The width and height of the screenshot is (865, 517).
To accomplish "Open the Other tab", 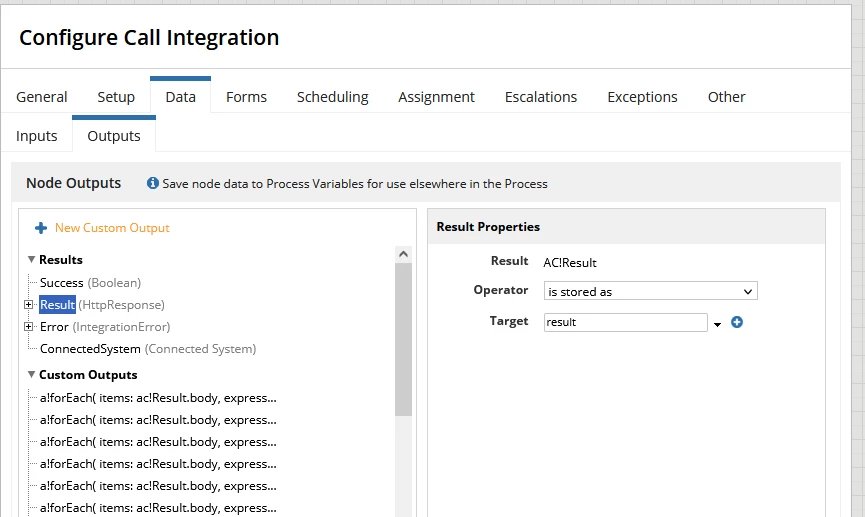I will point(727,97).
